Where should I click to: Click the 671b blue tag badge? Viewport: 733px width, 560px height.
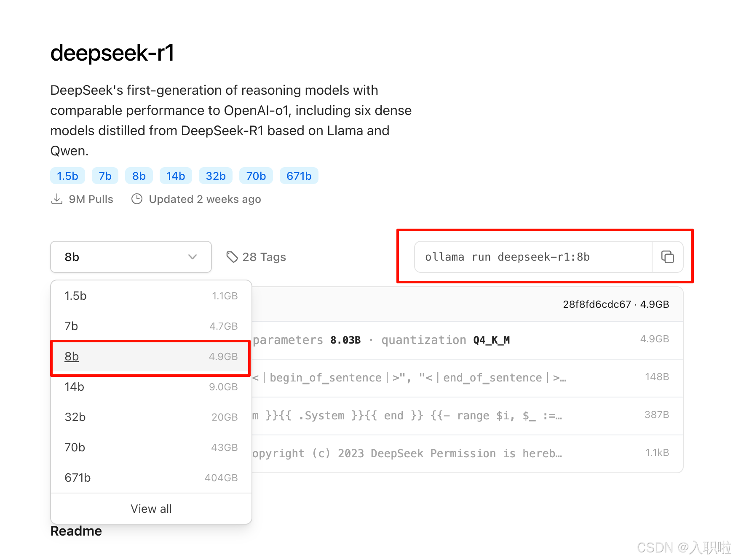point(299,176)
